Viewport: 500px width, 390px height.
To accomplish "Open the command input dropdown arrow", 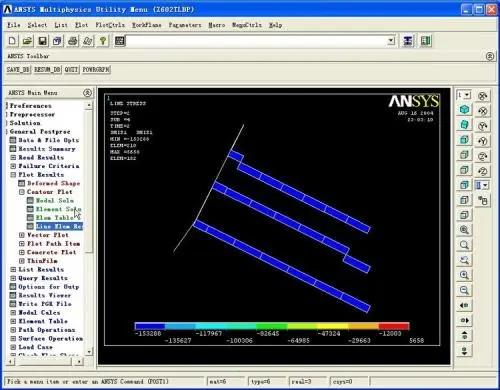I will click(391, 41).
